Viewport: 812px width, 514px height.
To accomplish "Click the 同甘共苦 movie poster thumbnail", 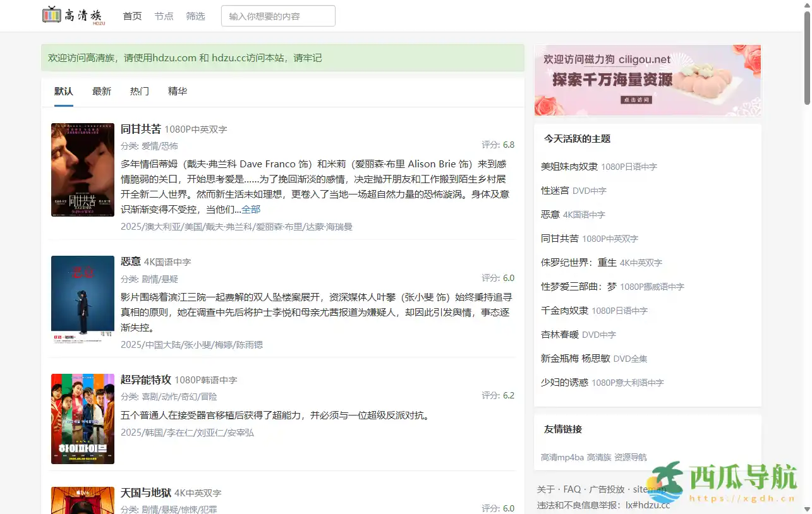I will pyautogui.click(x=83, y=170).
